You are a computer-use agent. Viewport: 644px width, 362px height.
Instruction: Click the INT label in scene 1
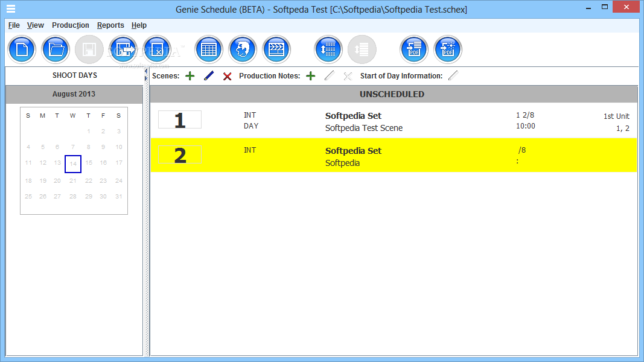(x=250, y=115)
